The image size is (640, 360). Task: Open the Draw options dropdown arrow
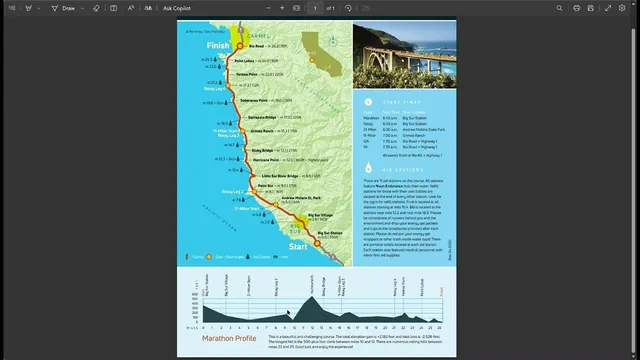pyautogui.click(x=82, y=8)
